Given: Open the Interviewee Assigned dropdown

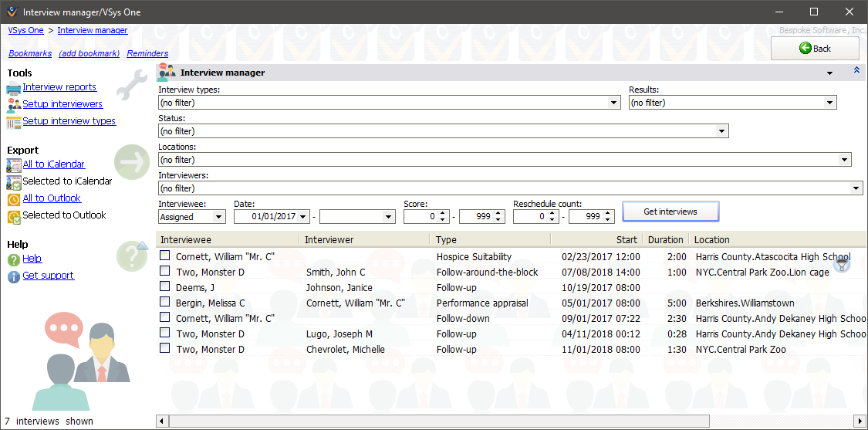Looking at the screenshot, I should pyautogui.click(x=218, y=218).
